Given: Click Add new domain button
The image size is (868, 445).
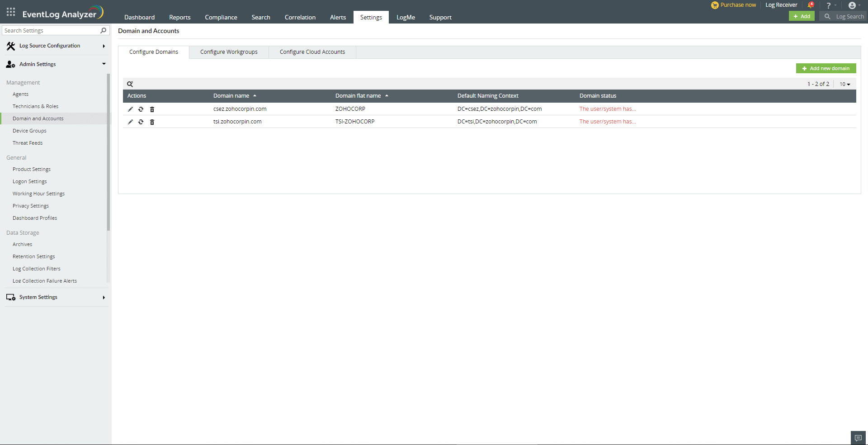Looking at the screenshot, I should click(826, 68).
